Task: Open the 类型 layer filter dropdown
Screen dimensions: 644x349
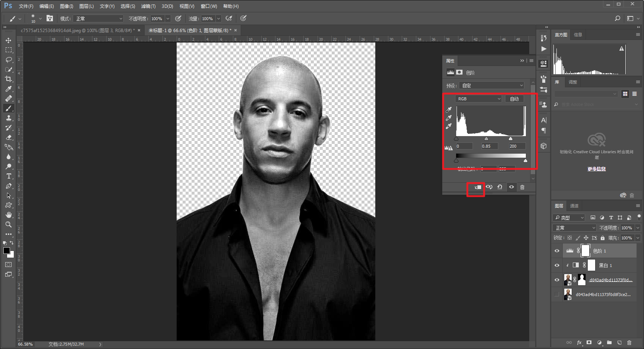Action: (x=569, y=218)
